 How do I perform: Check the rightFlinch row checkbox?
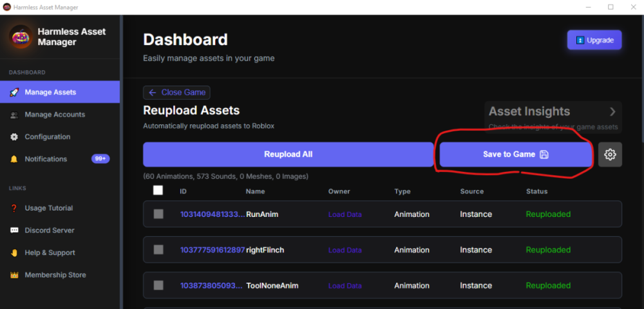pyautogui.click(x=158, y=250)
